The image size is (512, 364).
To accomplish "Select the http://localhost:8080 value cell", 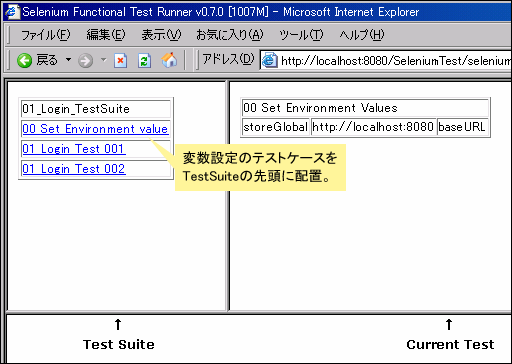I will 373,127.
